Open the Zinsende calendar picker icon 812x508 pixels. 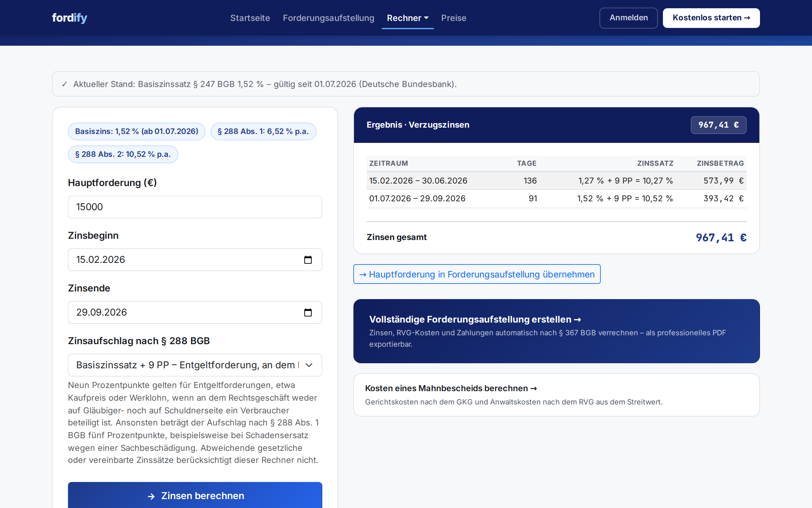[x=308, y=312]
